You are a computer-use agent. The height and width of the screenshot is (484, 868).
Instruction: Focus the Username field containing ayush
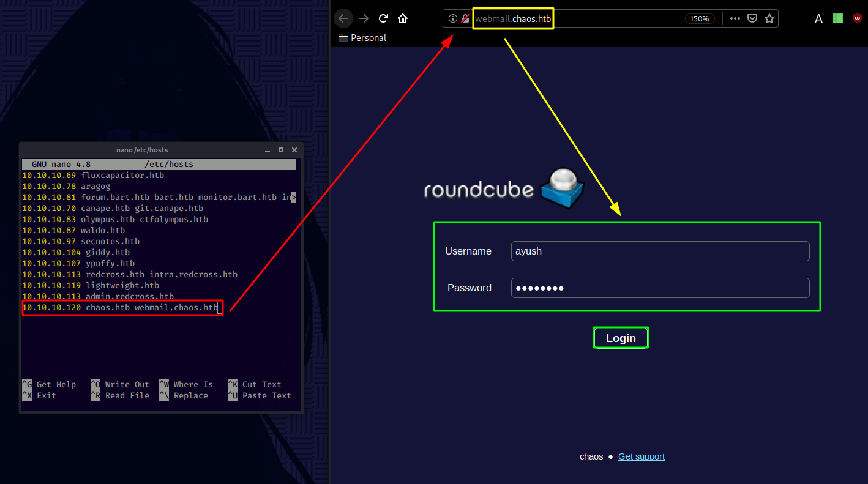(x=660, y=251)
